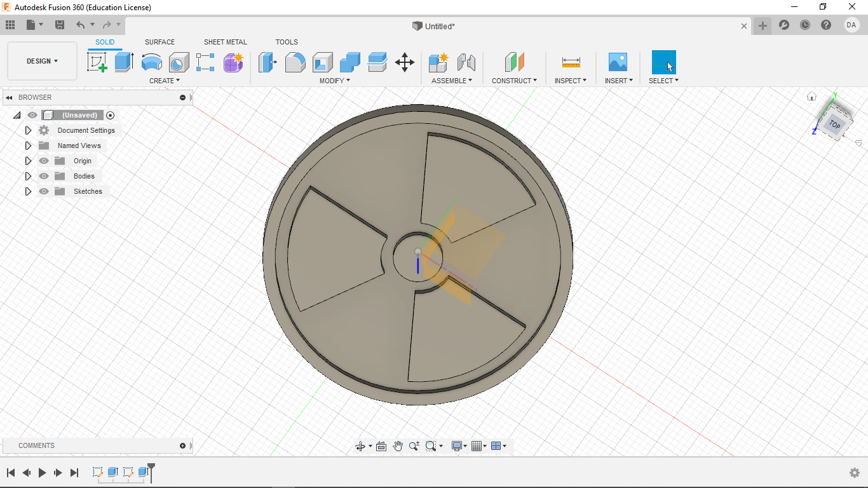Click the Extensions icon
Screen dimensions: 868x488
784,25
